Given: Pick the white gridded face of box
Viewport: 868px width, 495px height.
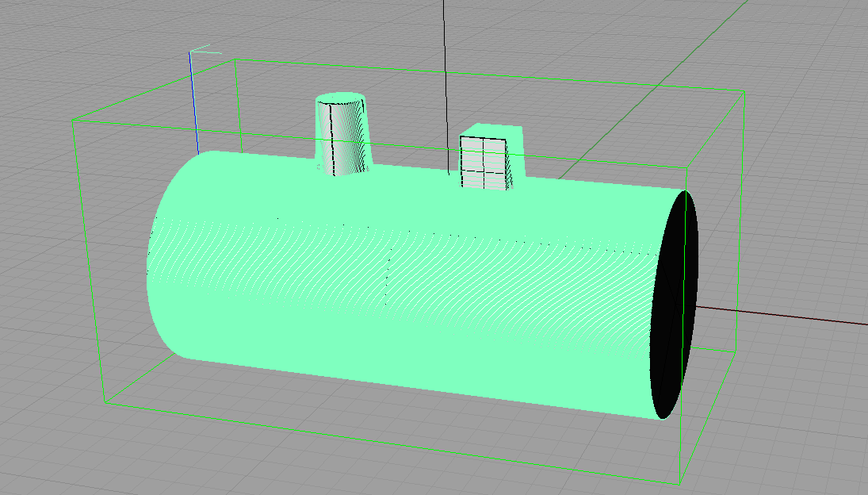Looking at the screenshot, I should click(x=483, y=164).
